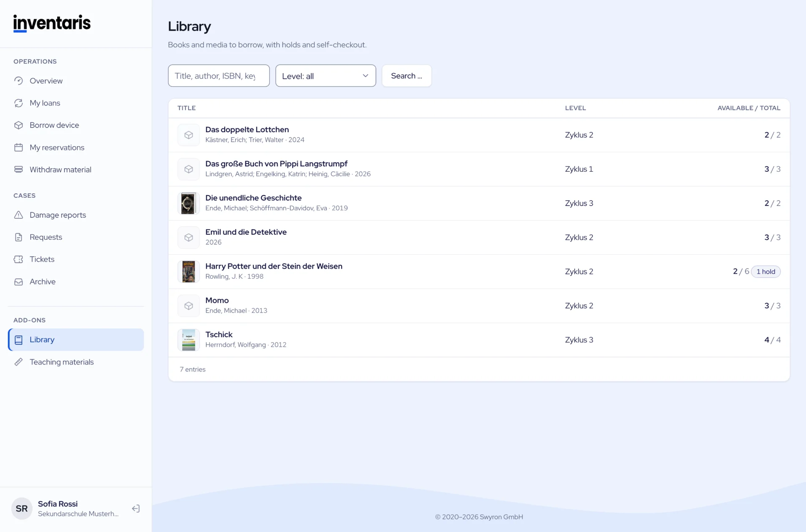Click the logout icon beside Sofia Rossi
The image size is (806, 532).
(x=136, y=508)
